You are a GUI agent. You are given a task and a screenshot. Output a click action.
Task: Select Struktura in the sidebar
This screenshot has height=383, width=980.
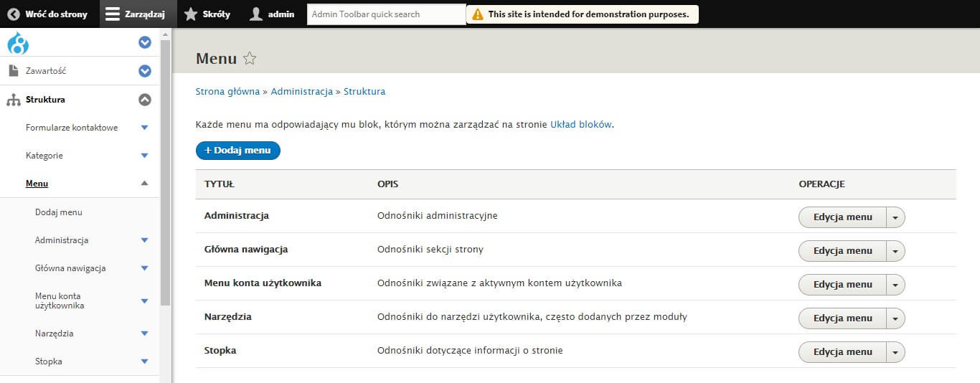45,100
